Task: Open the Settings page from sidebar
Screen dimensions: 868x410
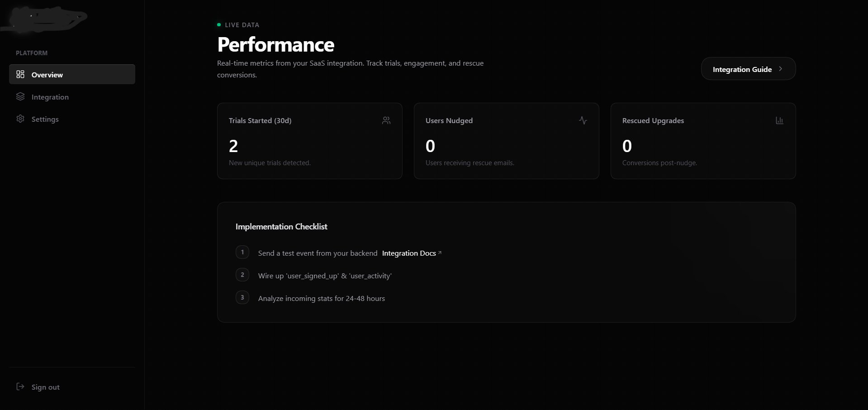Action: pos(45,119)
